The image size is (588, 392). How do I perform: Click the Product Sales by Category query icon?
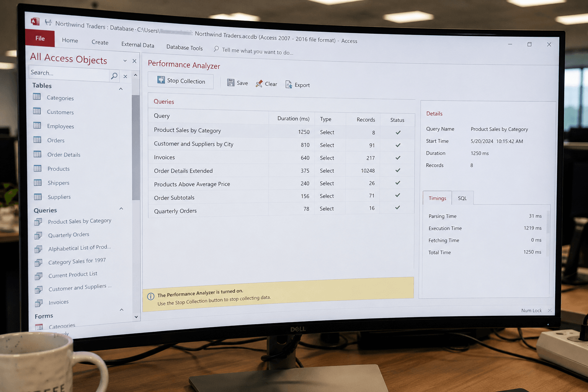[x=38, y=222]
